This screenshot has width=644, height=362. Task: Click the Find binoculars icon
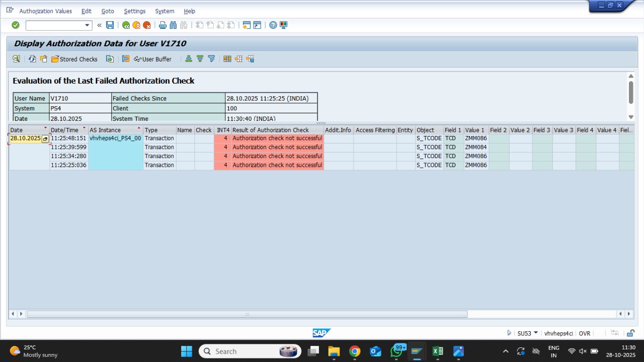(x=173, y=25)
